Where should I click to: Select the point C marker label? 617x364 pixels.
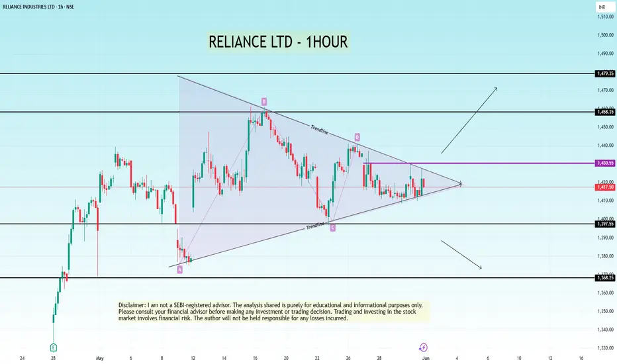[x=332, y=228]
